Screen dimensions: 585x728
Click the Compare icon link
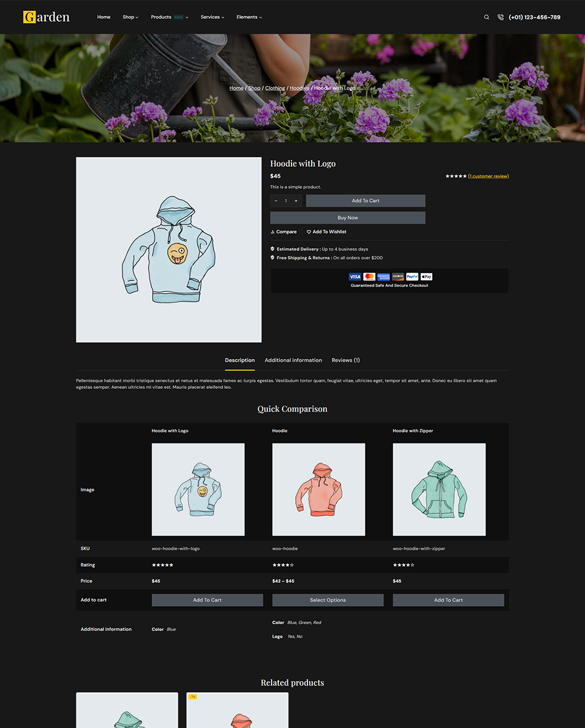point(284,232)
